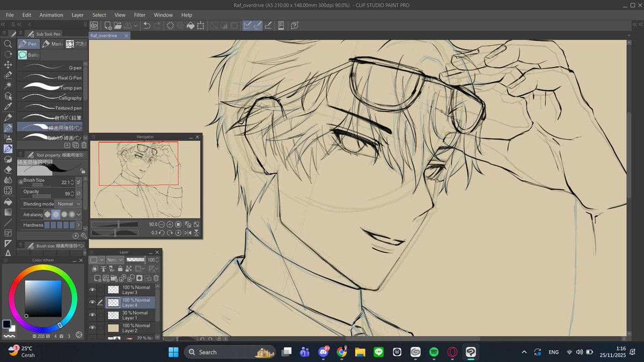Select the Turnip pen sub tool
Screen dimensions: 644x362
tap(50, 88)
